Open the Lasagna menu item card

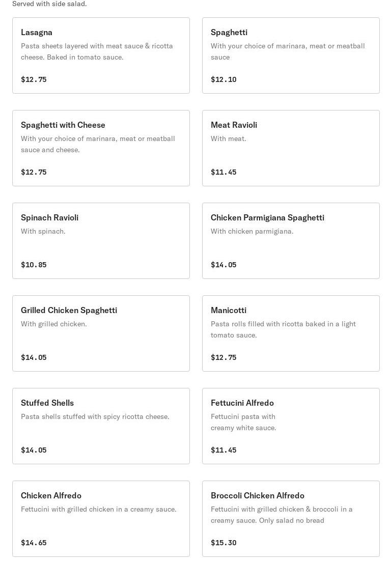point(101,55)
